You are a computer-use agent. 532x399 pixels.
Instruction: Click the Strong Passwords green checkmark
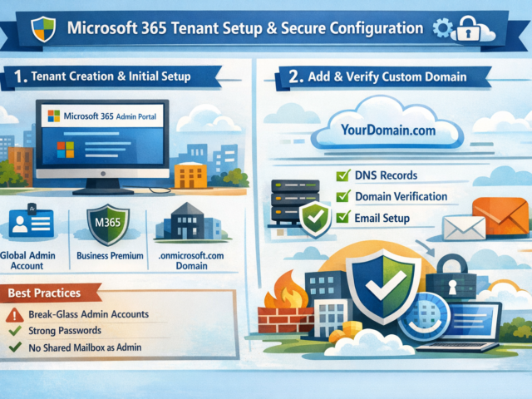pos(14,332)
